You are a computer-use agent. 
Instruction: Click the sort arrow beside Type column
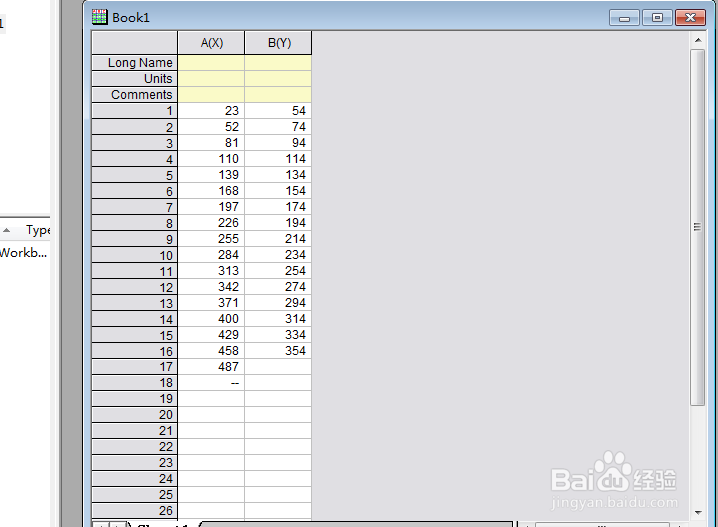coord(6,230)
